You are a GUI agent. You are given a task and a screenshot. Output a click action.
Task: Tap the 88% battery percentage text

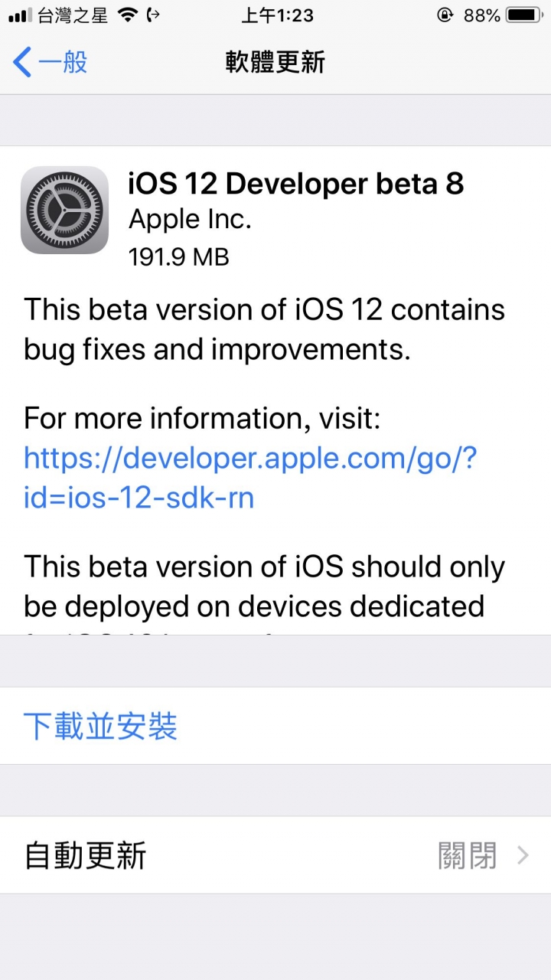click(x=481, y=15)
